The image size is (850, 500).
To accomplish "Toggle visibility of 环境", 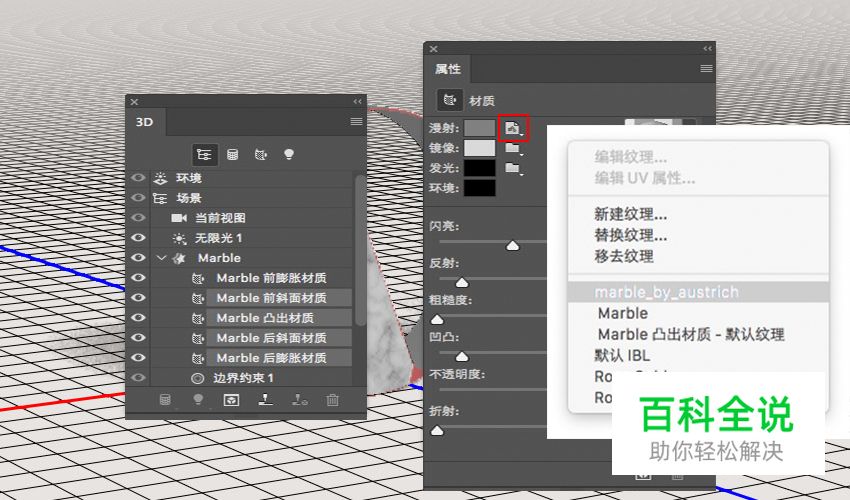I will (138, 178).
